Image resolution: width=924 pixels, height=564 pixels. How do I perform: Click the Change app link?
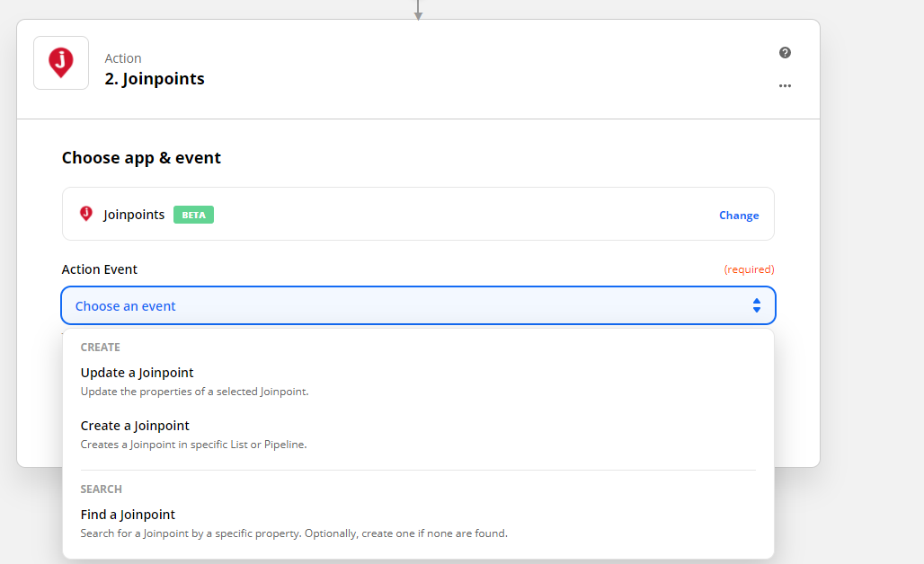738,216
